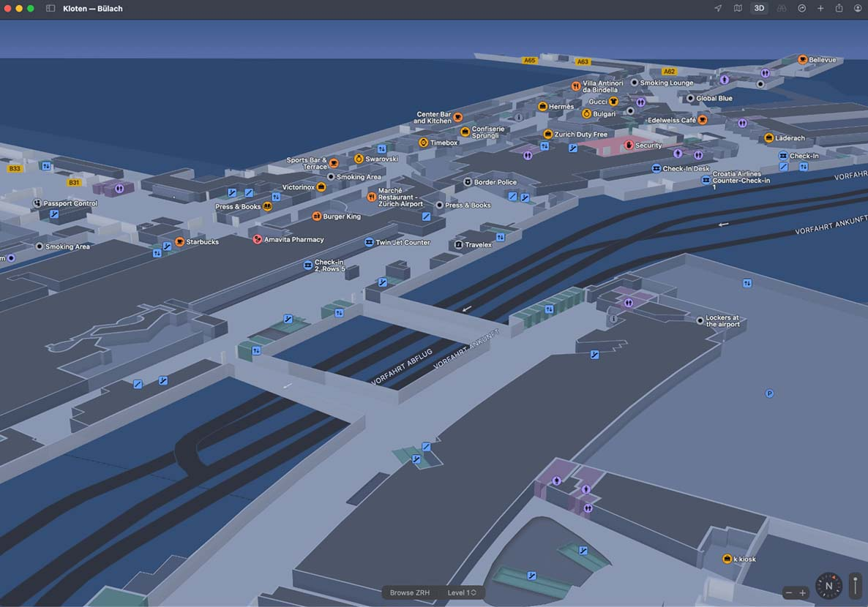Open Villa Antinori da Bindella marker

tap(576, 86)
